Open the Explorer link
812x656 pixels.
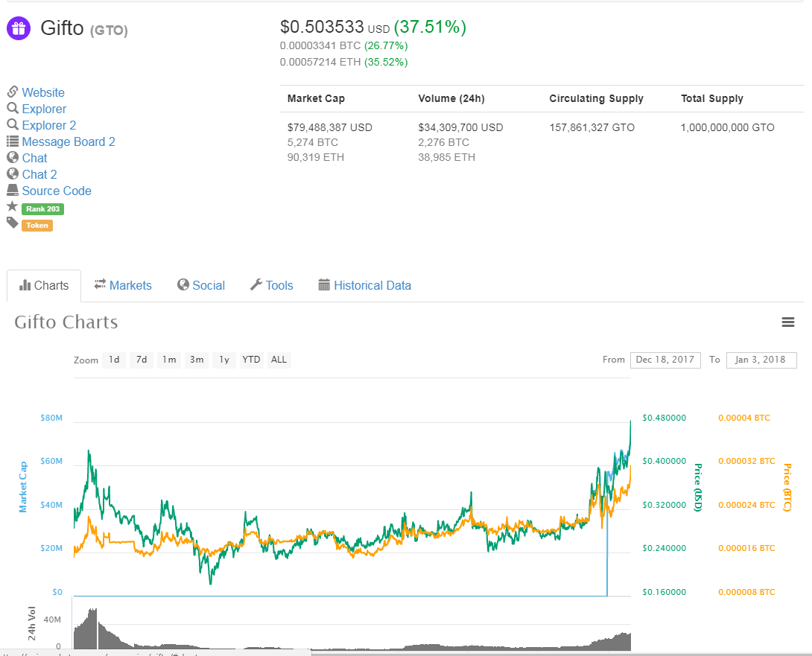click(x=44, y=109)
